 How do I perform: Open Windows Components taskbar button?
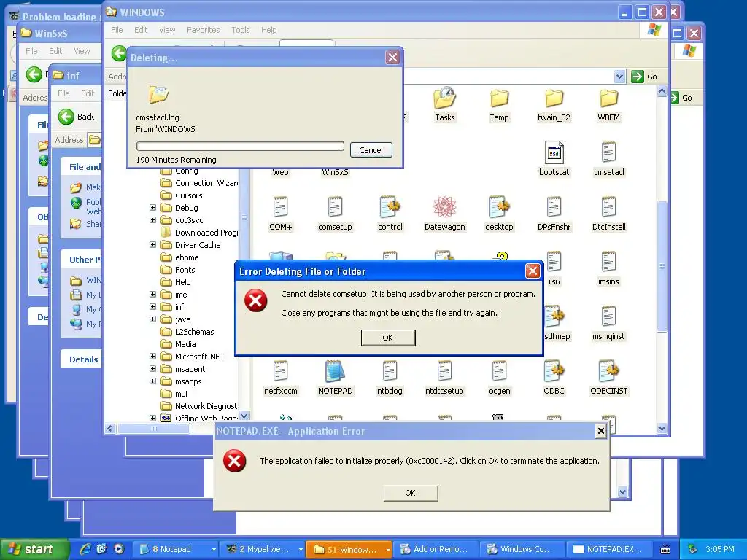click(522, 550)
